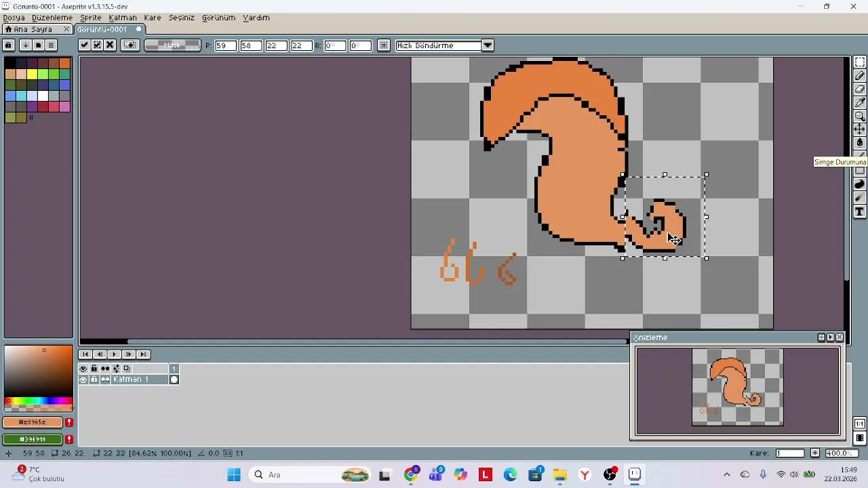The height and width of the screenshot is (488, 868).
Task: Open the Görünüm menu
Action: (218, 18)
